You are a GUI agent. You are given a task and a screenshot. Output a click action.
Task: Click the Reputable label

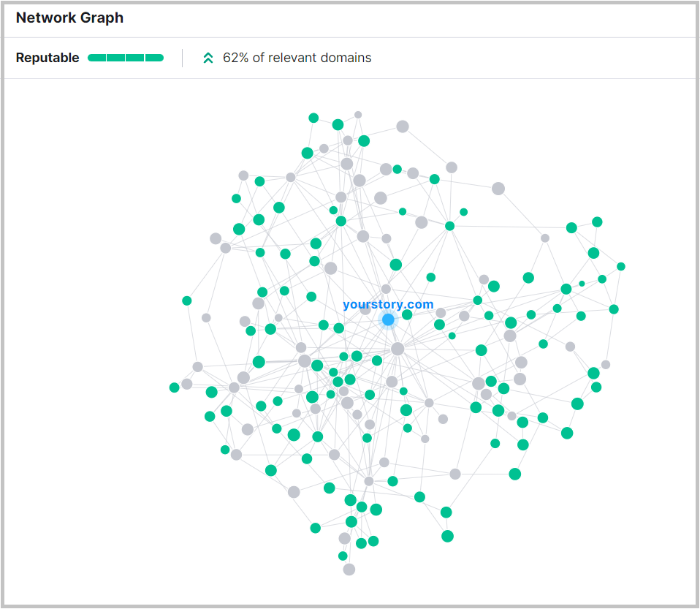47,58
